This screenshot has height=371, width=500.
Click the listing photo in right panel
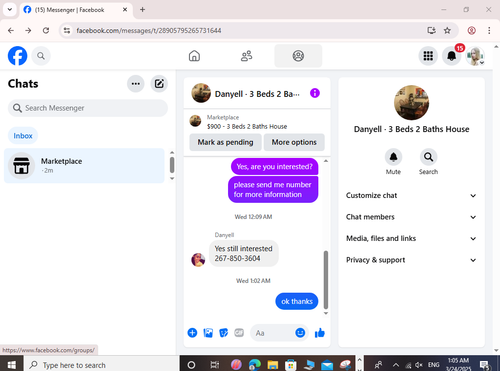[x=411, y=102]
